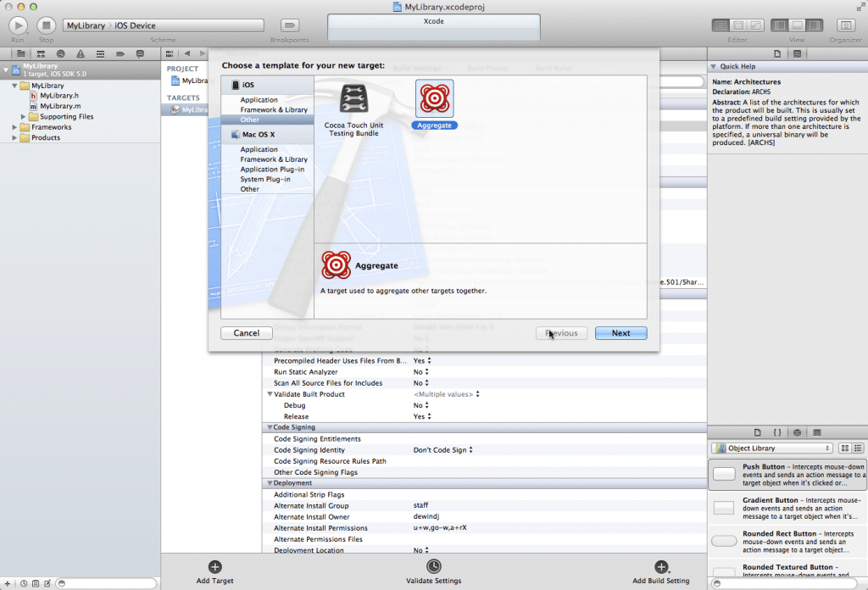The image size is (868, 590).
Task: Show the Debug navigator
Action: (x=100, y=53)
